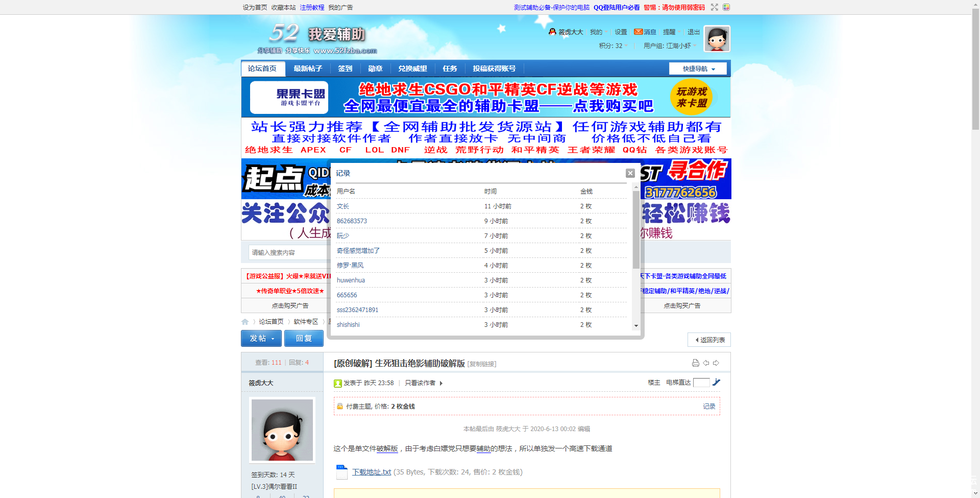980x498 pixels.
Task: Expand the 用户组: 江湖小虾 dropdown
Action: 670,45
